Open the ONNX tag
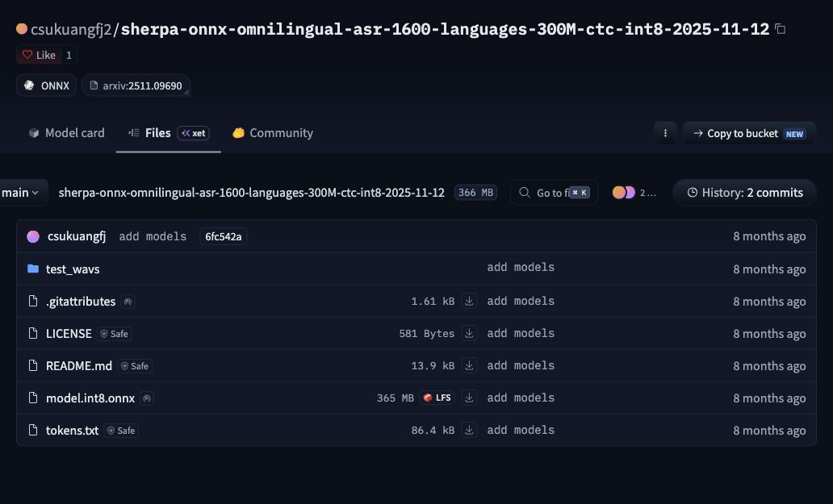 (46, 85)
